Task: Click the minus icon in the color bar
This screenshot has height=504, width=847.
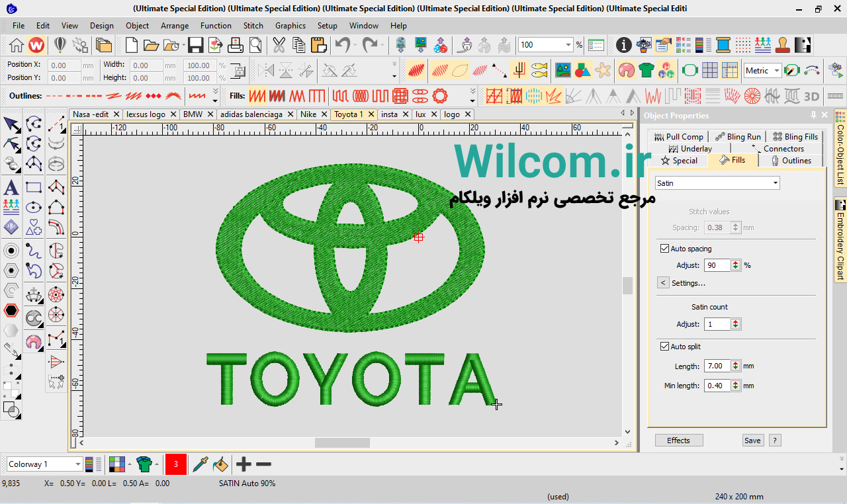Action: pyautogui.click(x=263, y=464)
